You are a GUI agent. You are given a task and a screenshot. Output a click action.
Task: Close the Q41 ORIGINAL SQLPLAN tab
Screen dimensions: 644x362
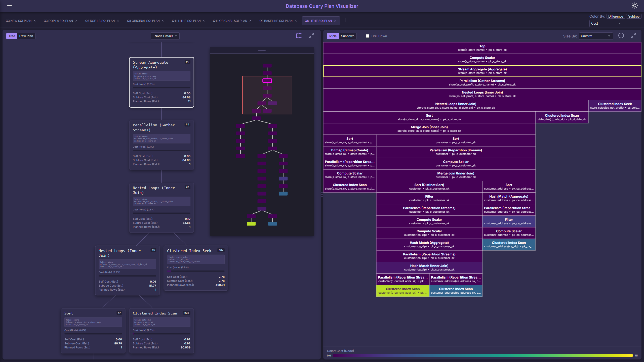[x=250, y=21]
